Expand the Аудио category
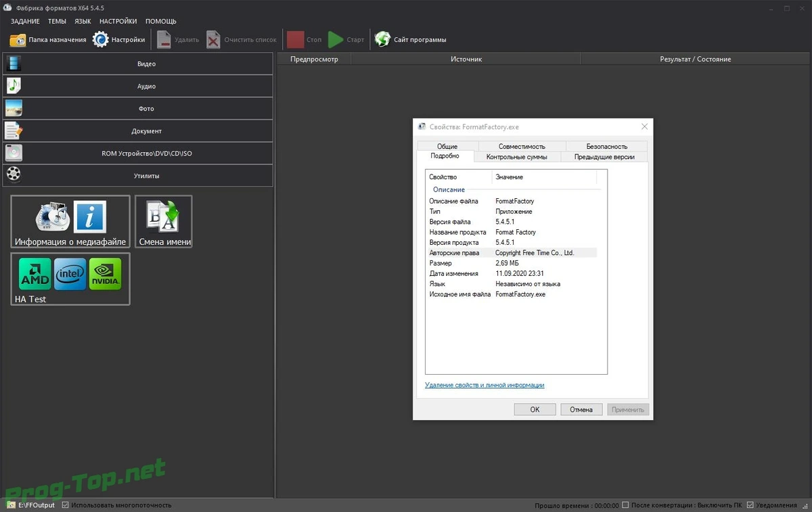The image size is (812, 512). [138, 86]
